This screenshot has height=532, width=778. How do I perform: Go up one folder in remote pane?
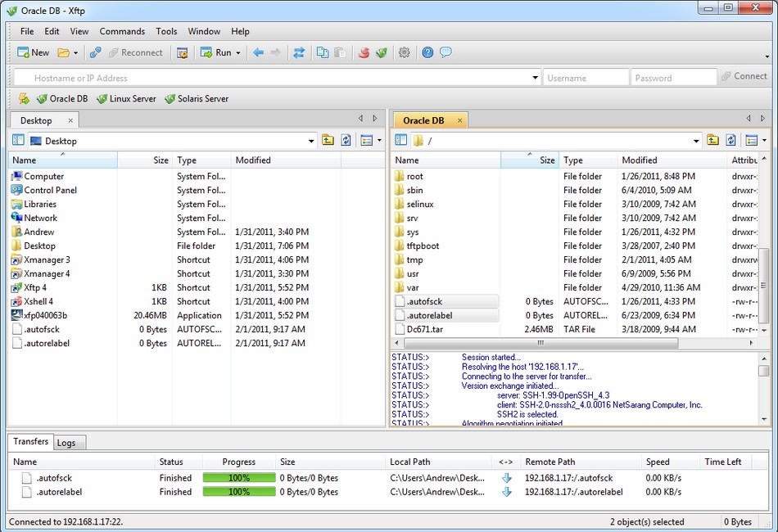click(x=712, y=140)
